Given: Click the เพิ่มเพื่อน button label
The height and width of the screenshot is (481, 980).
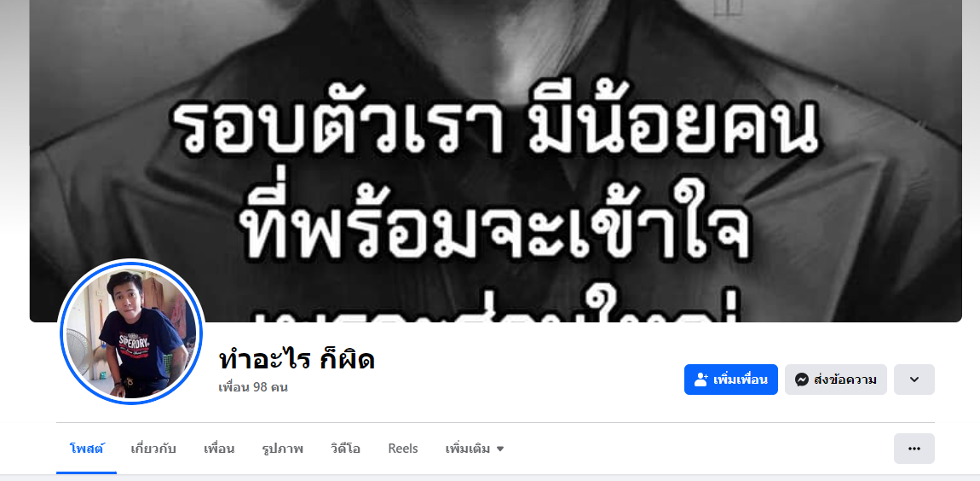Looking at the screenshot, I should tap(741, 380).
